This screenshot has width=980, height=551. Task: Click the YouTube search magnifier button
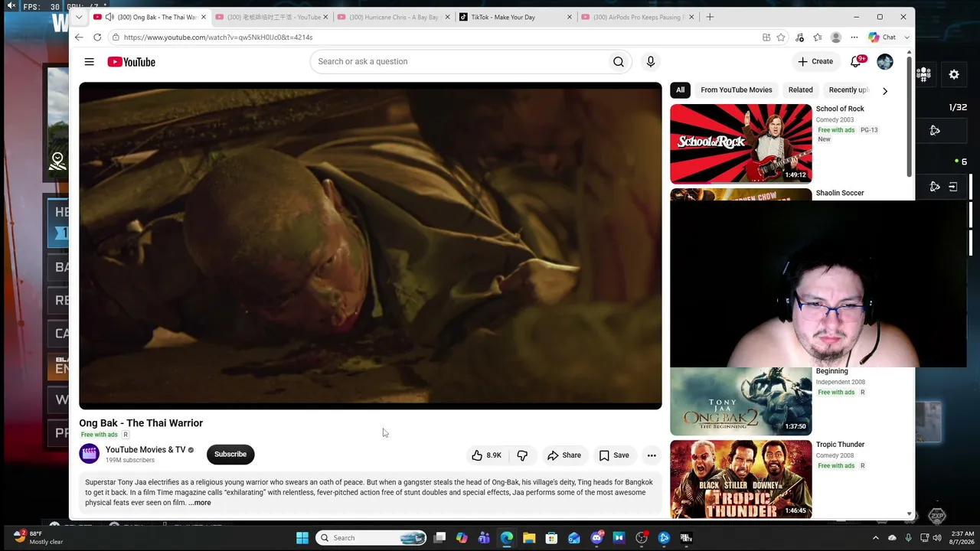pyautogui.click(x=619, y=62)
